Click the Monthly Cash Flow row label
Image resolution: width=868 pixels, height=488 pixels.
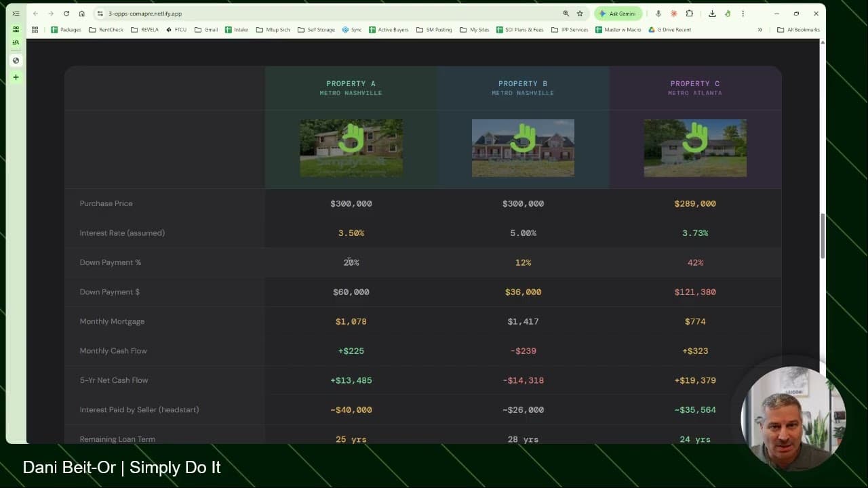(113, 351)
